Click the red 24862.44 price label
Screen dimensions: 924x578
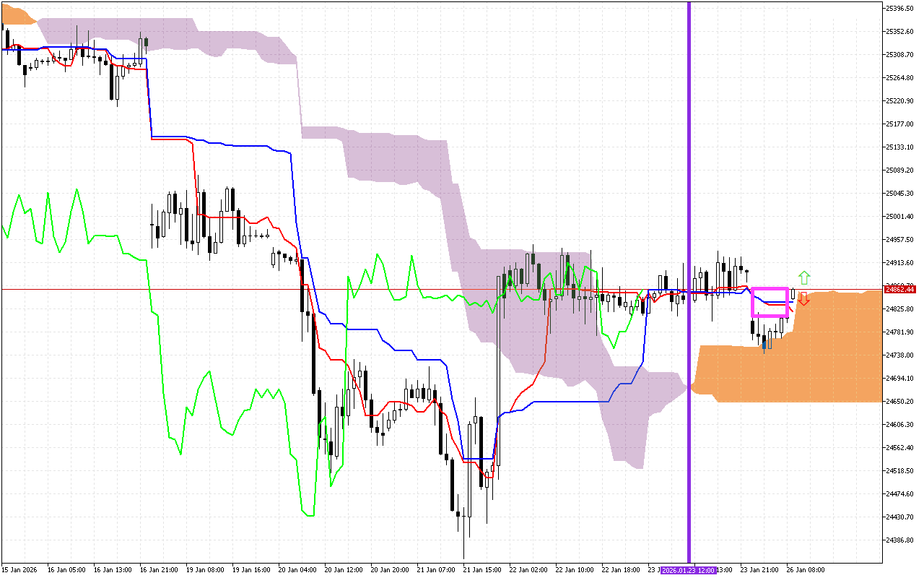tap(899, 289)
